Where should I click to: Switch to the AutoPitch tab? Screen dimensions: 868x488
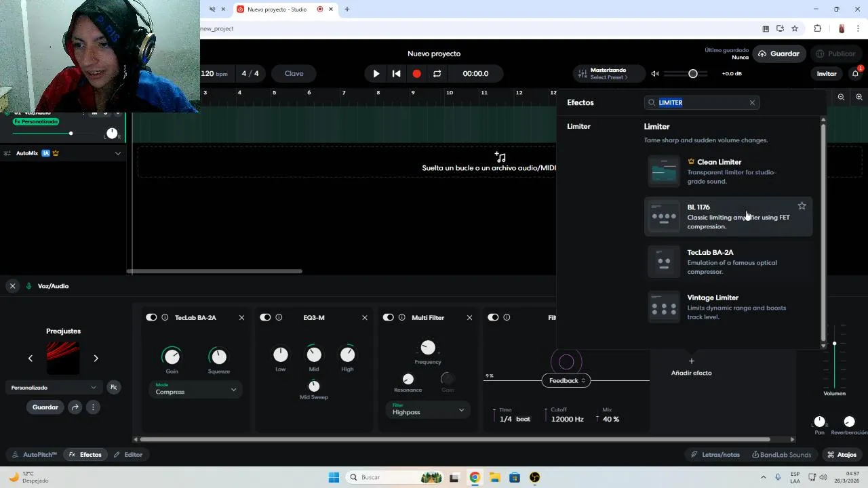point(35,455)
